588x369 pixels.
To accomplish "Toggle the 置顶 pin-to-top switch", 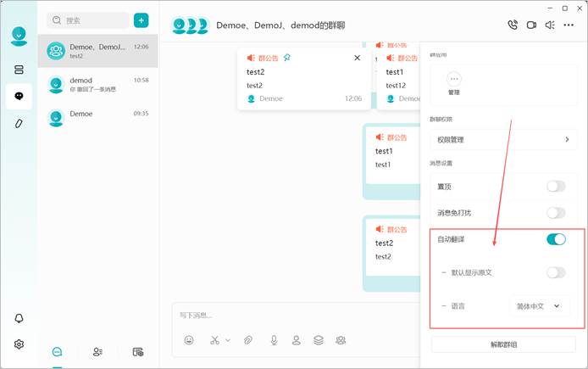I will [556, 186].
